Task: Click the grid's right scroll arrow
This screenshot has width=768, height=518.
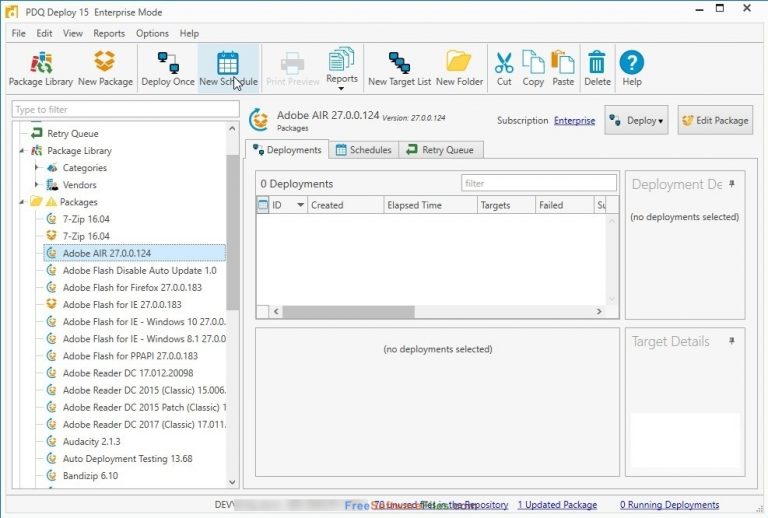Action: tap(599, 311)
